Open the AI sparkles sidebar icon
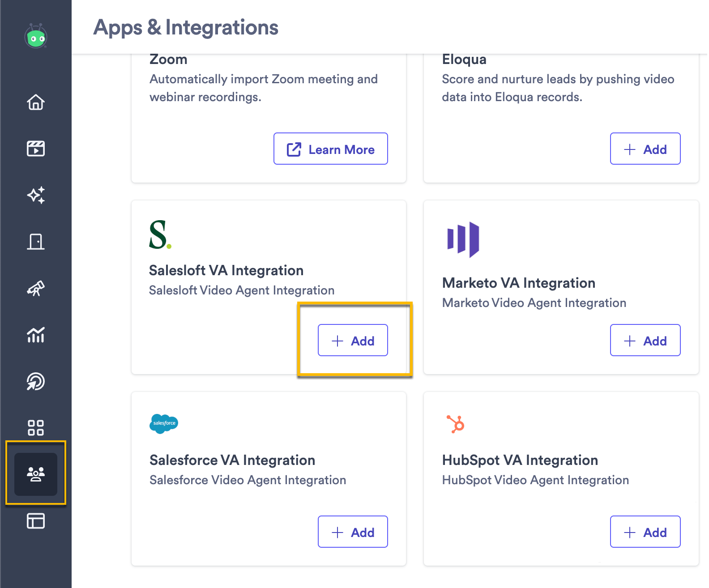The image size is (709, 588). point(36,195)
